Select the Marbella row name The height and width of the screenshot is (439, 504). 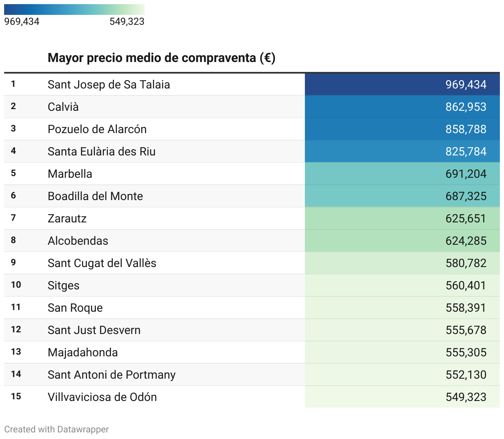[x=70, y=174]
